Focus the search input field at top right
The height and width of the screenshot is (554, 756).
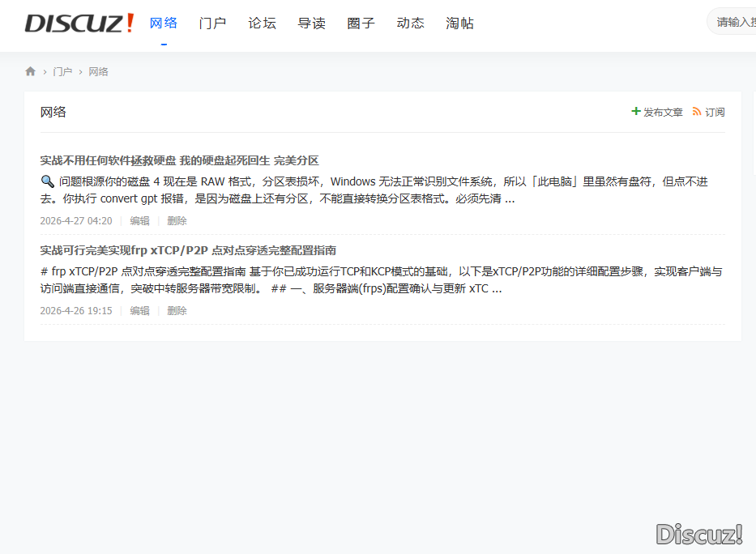(734, 22)
